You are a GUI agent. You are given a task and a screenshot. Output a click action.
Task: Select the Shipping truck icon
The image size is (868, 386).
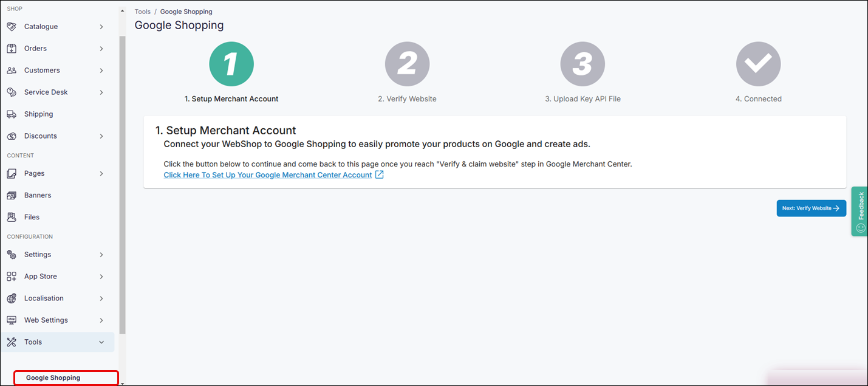[x=11, y=114]
